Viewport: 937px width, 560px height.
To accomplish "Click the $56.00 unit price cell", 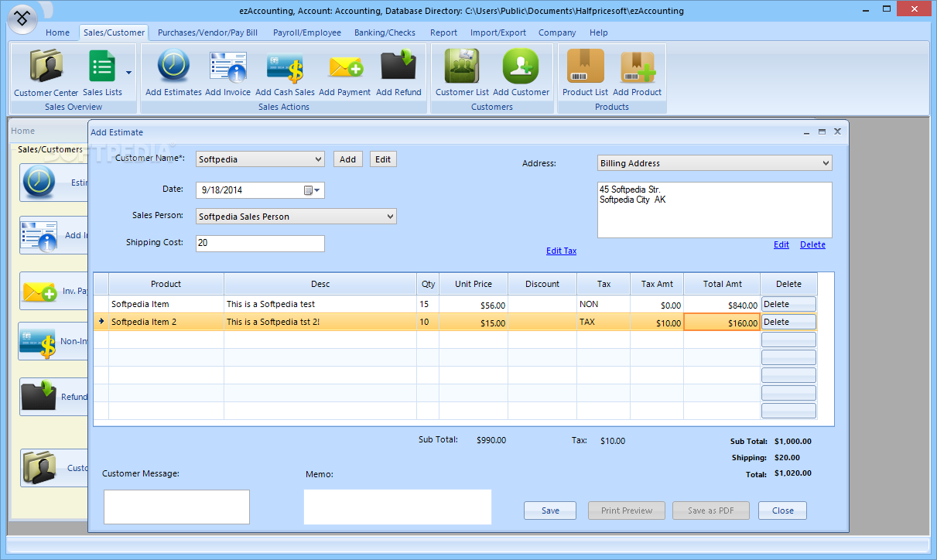I will (474, 305).
